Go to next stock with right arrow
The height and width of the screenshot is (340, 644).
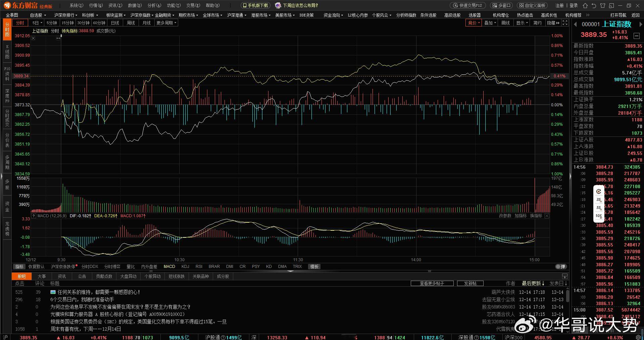[x=641, y=24]
